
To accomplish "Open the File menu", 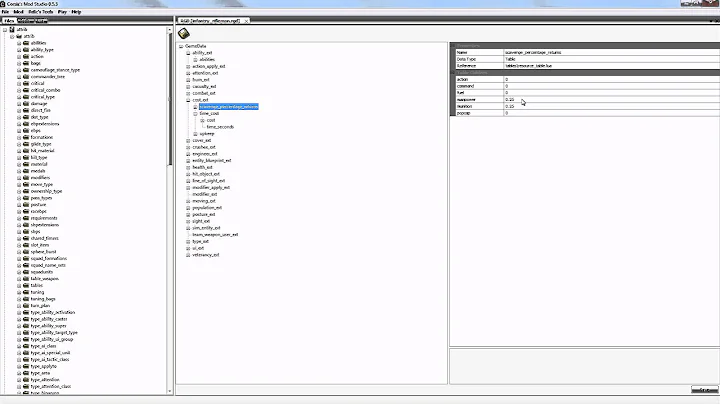I will 6,12.
